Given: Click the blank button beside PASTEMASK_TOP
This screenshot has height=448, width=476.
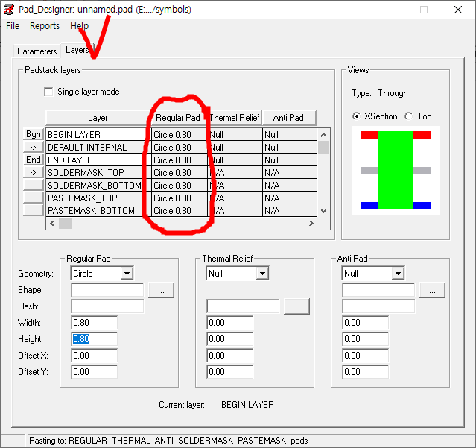Looking at the screenshot, I should pos(34,198).
